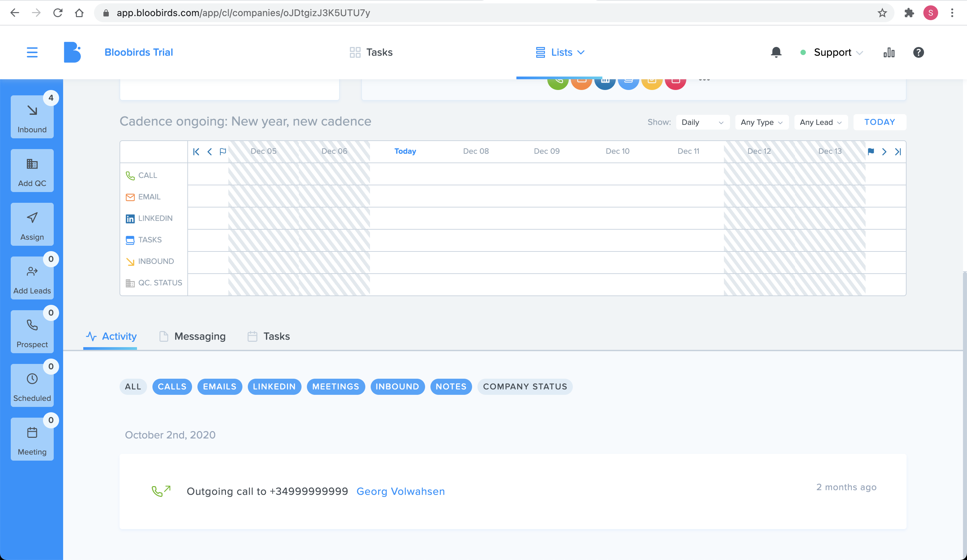Go back in browser history
The image size is (967, 560).
14,13
